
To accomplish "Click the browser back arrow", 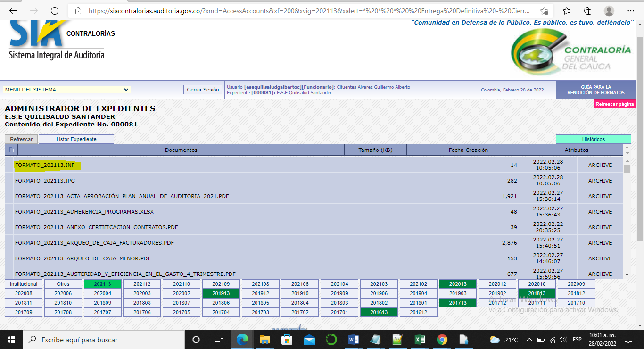I will pyautogui.click(x=13, y=11).
